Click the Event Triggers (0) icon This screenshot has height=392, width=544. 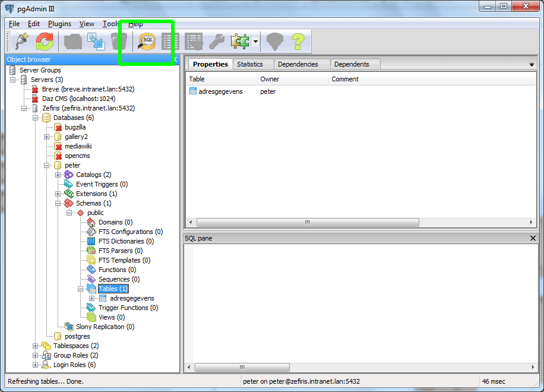pos(69,184)
